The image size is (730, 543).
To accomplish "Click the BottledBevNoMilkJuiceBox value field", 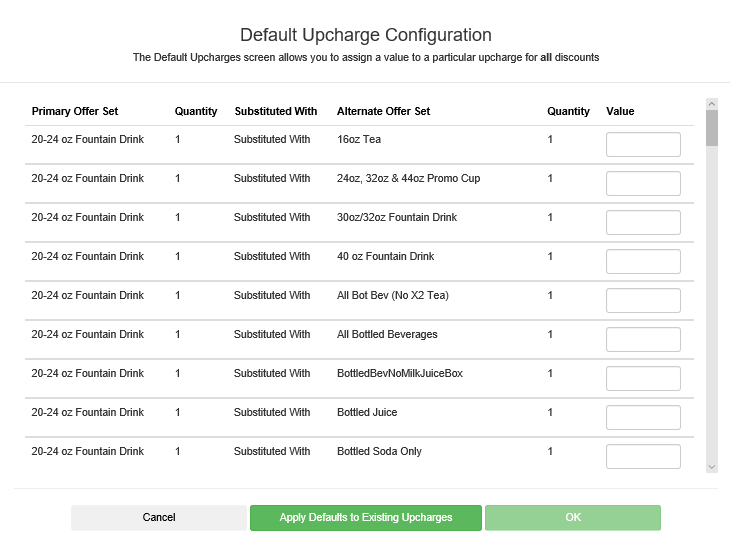I will tap(643, 379).
